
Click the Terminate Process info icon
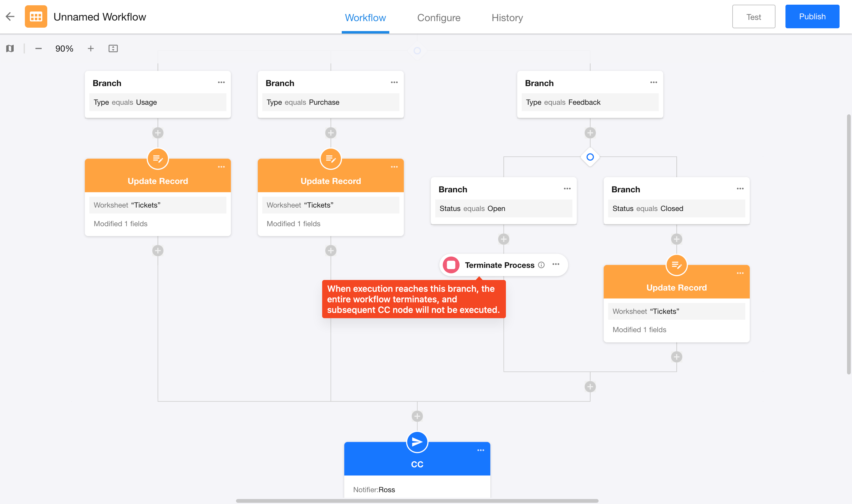tap(541, 265)
